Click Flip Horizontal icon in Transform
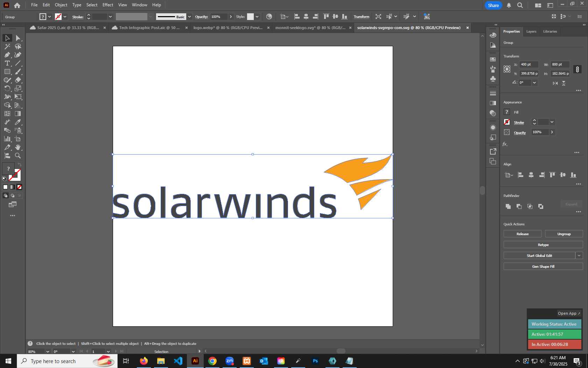 pos(555,83)
